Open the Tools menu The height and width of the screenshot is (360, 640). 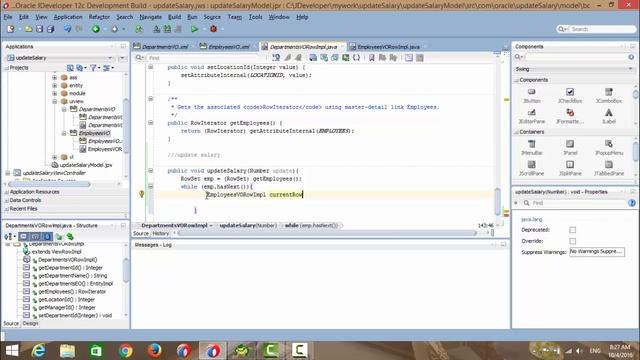[256, 17]
